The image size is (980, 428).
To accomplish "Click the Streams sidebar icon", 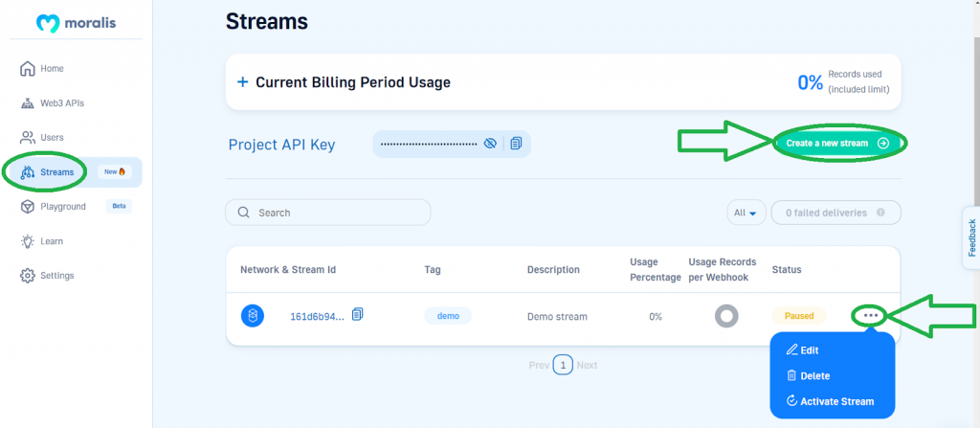I will pos(27,172).
